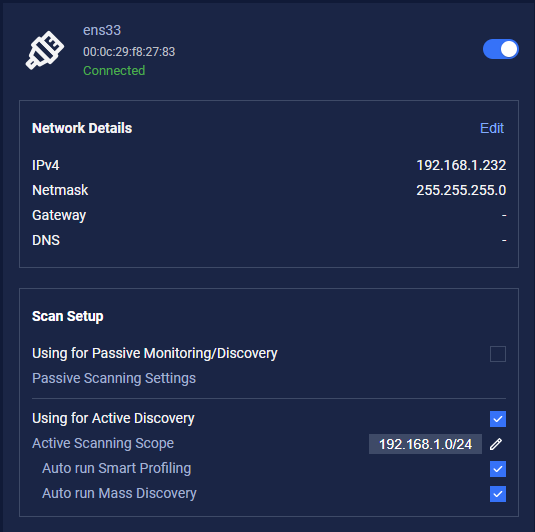The image size is (535, 532).
Task: Select the IPv4 address 192.168.1.232
Action: [x=461, y=165]
